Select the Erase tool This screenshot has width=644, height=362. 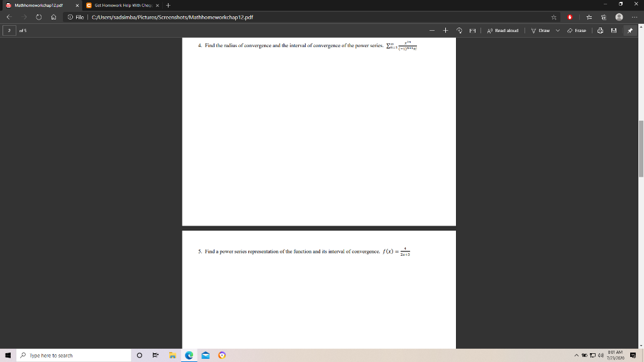pos(579,30)
